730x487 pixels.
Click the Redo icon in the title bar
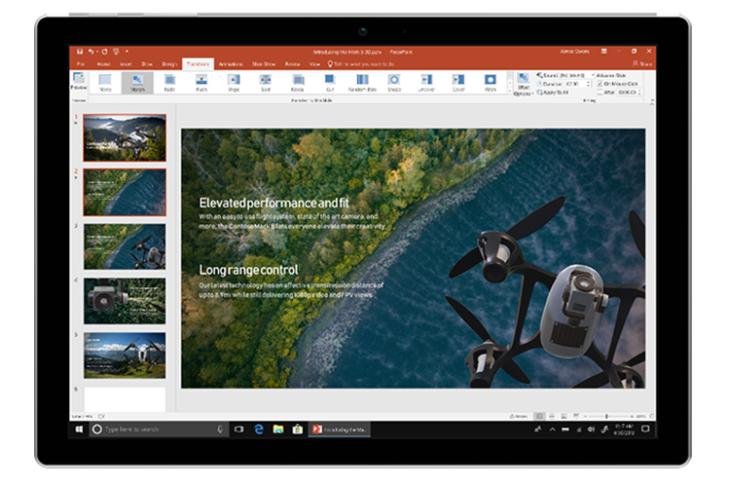point(104,51)
